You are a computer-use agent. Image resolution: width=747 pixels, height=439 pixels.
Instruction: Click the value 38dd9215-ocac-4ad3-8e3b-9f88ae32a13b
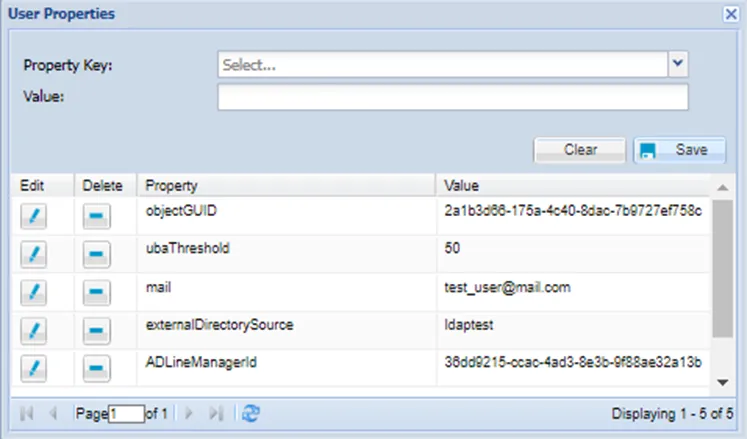click(573, 363)
